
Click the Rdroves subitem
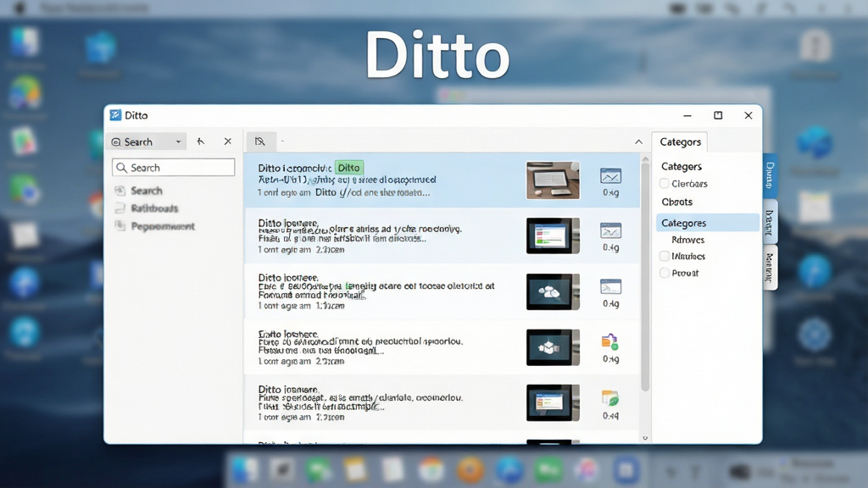click(x=688, y=240)
